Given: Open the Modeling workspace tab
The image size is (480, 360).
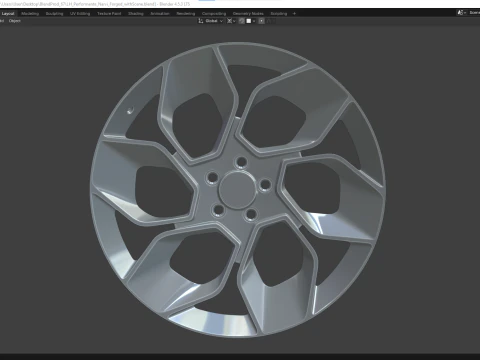Looking at the screenshot, I should tap(30, 14).
